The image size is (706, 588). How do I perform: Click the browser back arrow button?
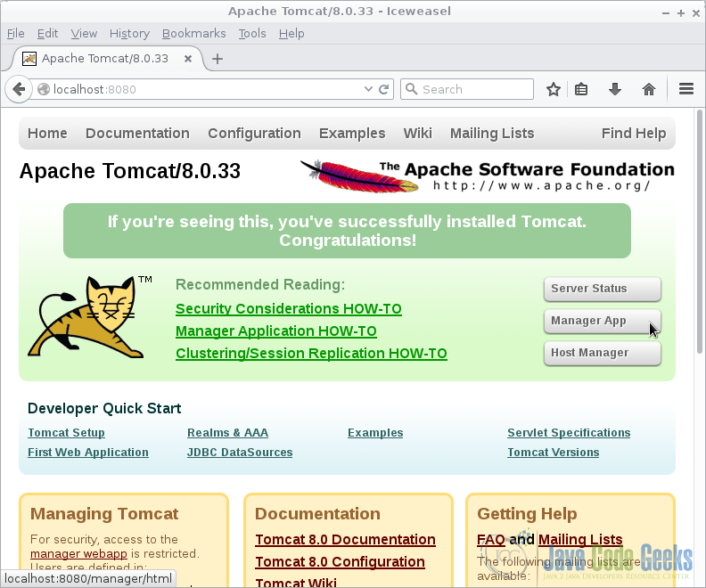point(19,89)
